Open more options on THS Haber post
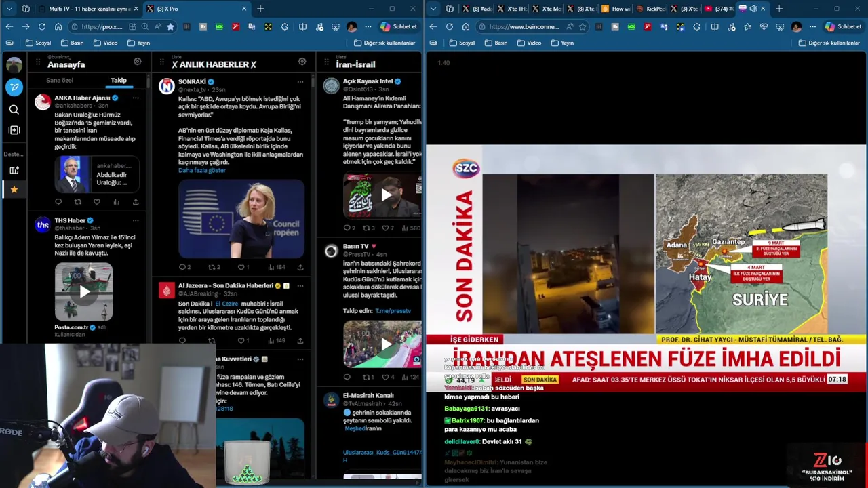This screenshot has width=868, height=488. coord(136,220)
